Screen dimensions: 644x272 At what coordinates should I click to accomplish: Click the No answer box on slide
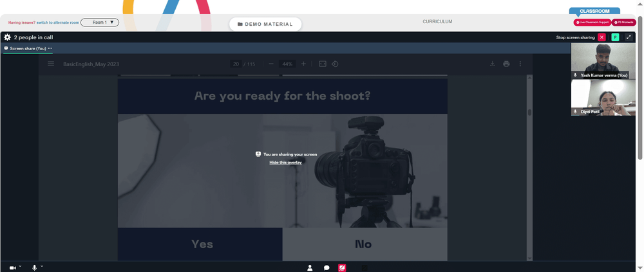(x=365, y=244)
